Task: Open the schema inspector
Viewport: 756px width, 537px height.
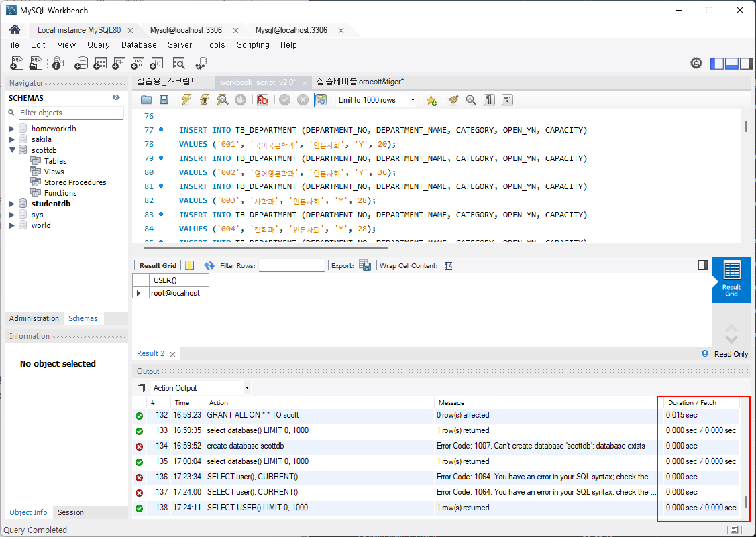Action: click(58, 62)
